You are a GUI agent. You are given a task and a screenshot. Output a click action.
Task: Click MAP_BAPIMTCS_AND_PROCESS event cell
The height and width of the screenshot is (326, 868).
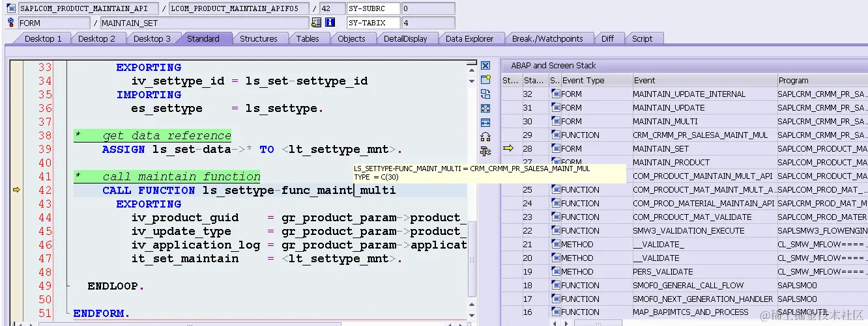704,312
